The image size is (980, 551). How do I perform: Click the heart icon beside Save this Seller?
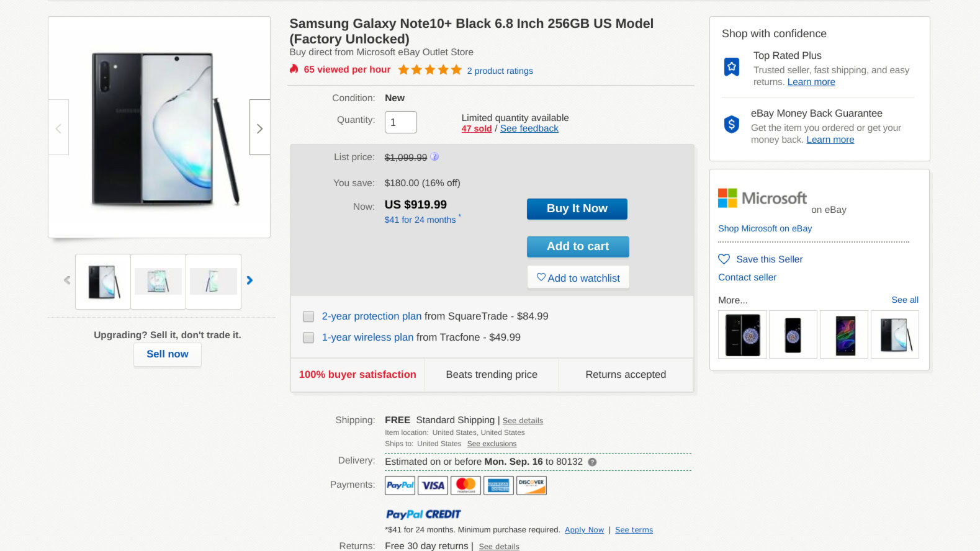pyautogui.click(x=724, y=259)
